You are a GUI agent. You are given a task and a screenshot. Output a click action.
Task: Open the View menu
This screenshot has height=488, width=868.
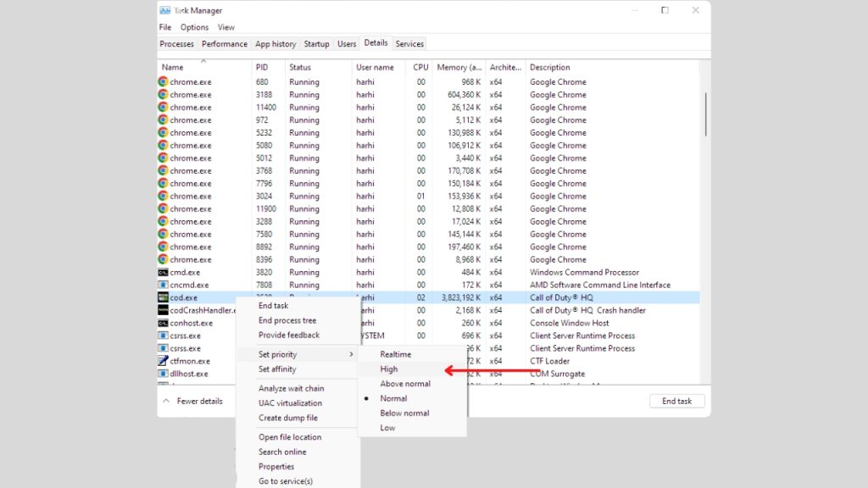point(225,27)
